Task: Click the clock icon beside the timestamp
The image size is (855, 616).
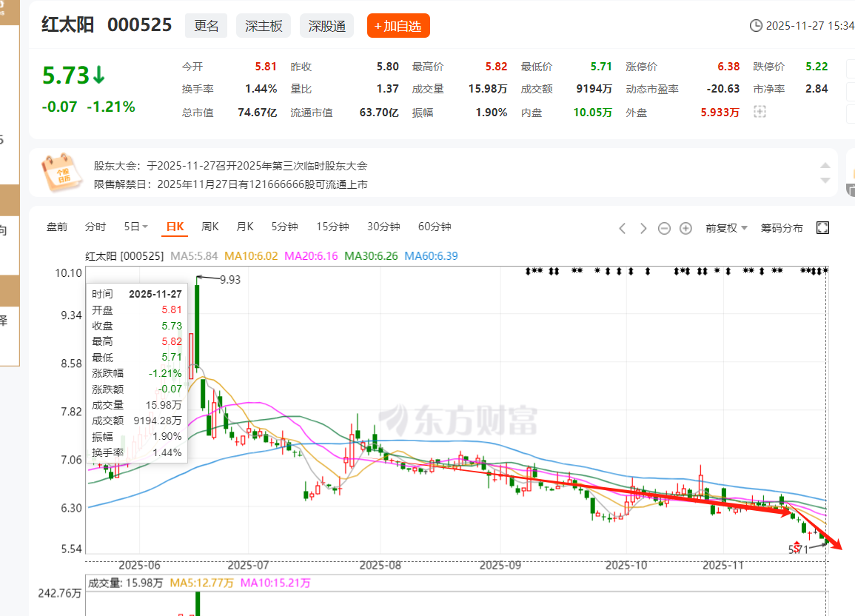Action: (756, 26)
